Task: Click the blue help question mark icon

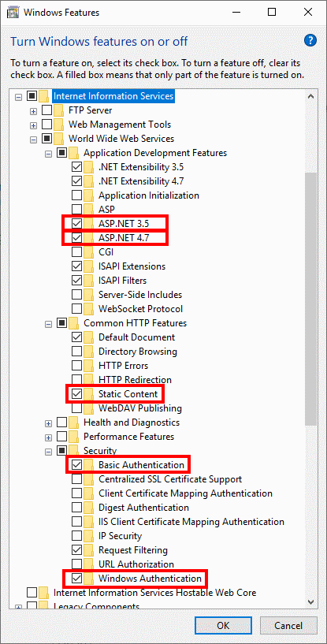Action: tap(310, 40)
